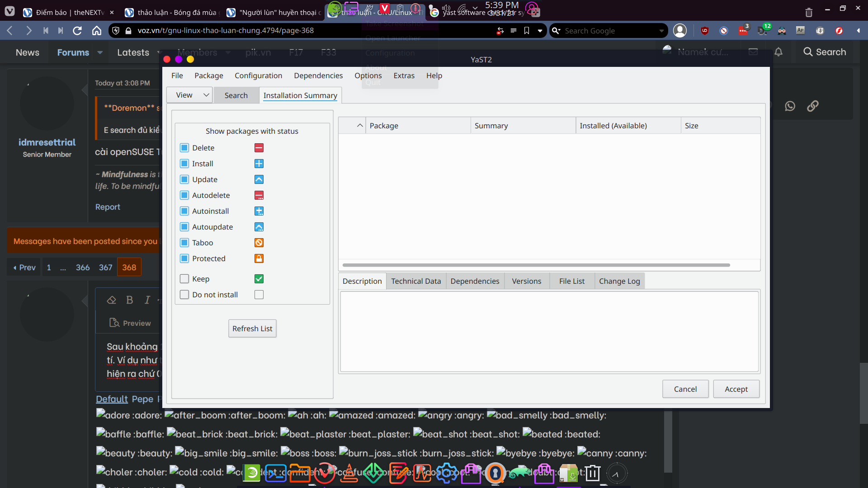Toggle the browser side panel arrow
The image size is (868, 488).
click(x=858, y=31)
